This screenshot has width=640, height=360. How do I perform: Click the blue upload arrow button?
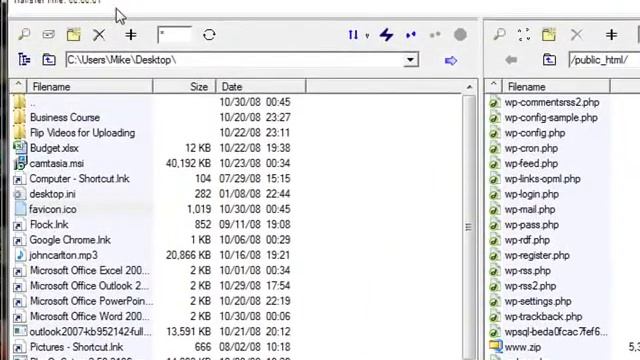[x=451, y=60]
